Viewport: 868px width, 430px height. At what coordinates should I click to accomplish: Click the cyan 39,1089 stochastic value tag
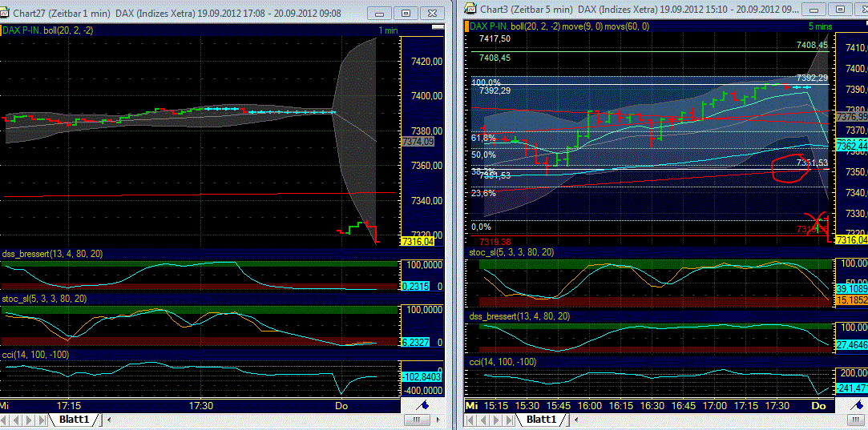pyautogui.click(x=852, y=289)
